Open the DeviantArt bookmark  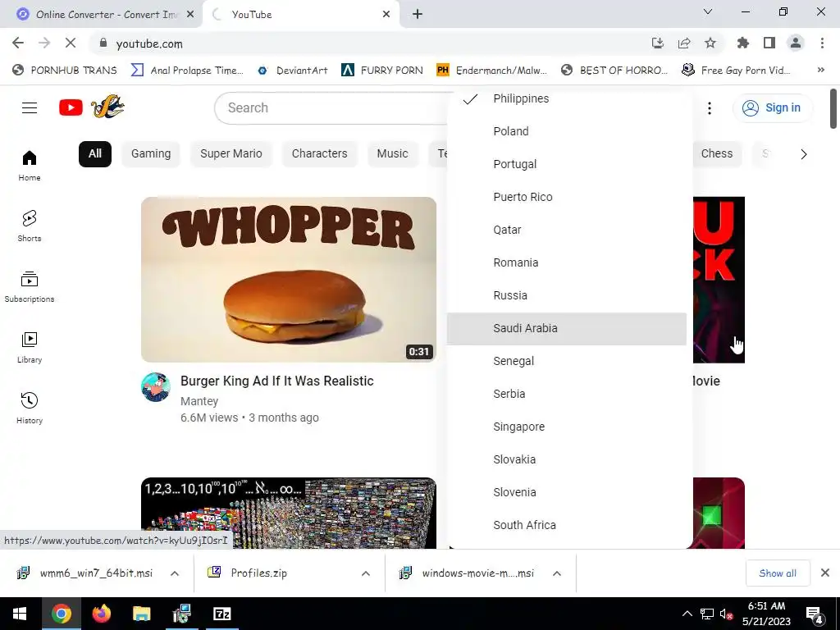coord(293,71)
